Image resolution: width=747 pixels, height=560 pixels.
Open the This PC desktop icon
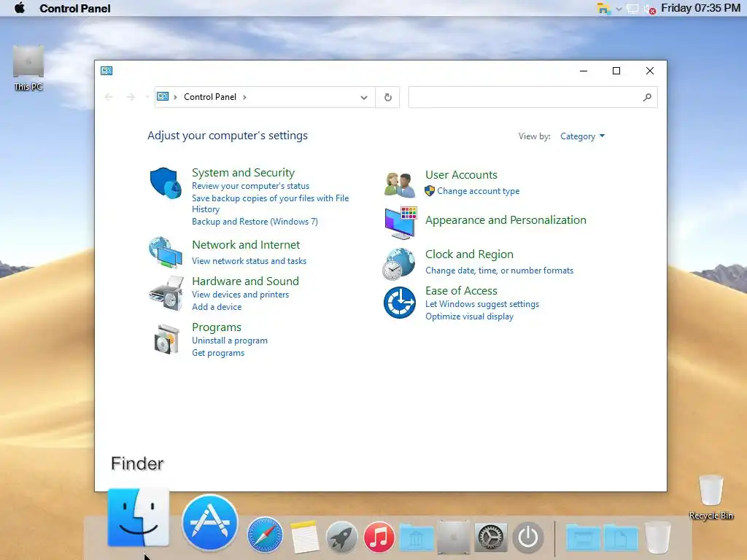pos(28,68)
